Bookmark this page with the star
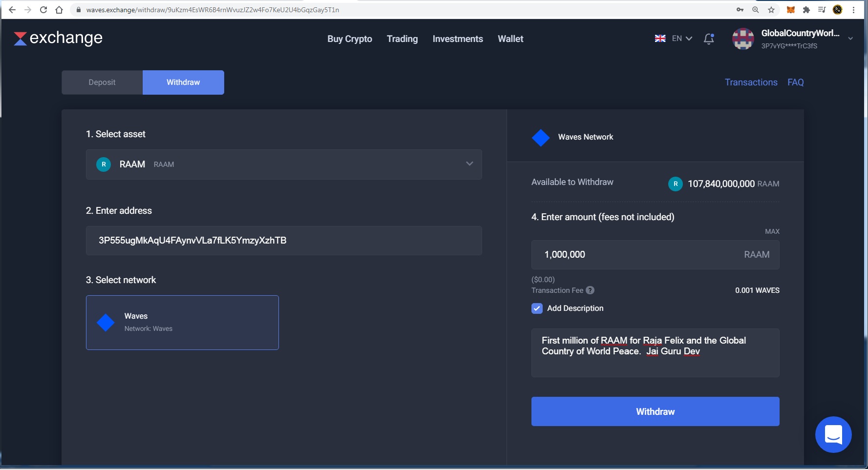Screen dimensions: 868x470 [771, 10]
